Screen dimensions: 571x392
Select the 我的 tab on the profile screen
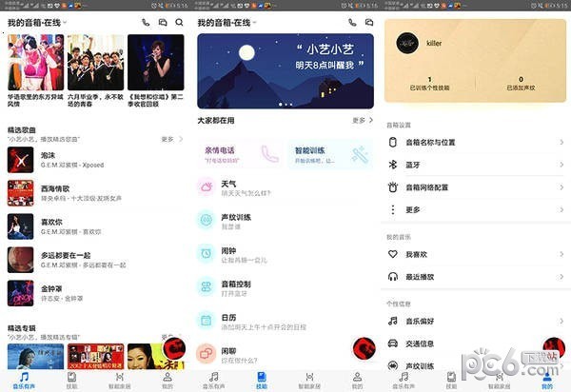(547, 381)
